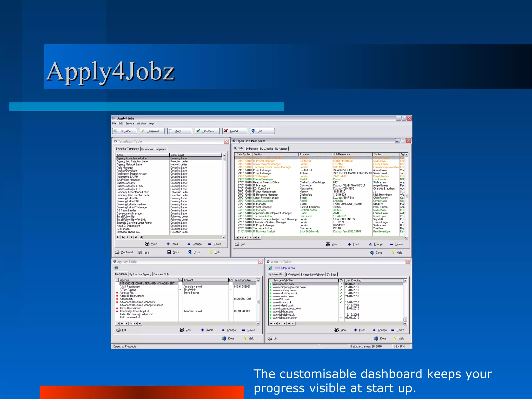Select www.cwjobs.co.uk website row
Screen dimensions: 532x399
point(336,296)
